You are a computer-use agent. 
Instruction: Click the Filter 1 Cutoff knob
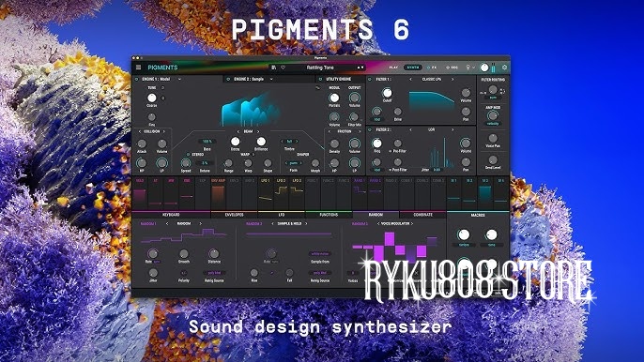coord(387,93)
